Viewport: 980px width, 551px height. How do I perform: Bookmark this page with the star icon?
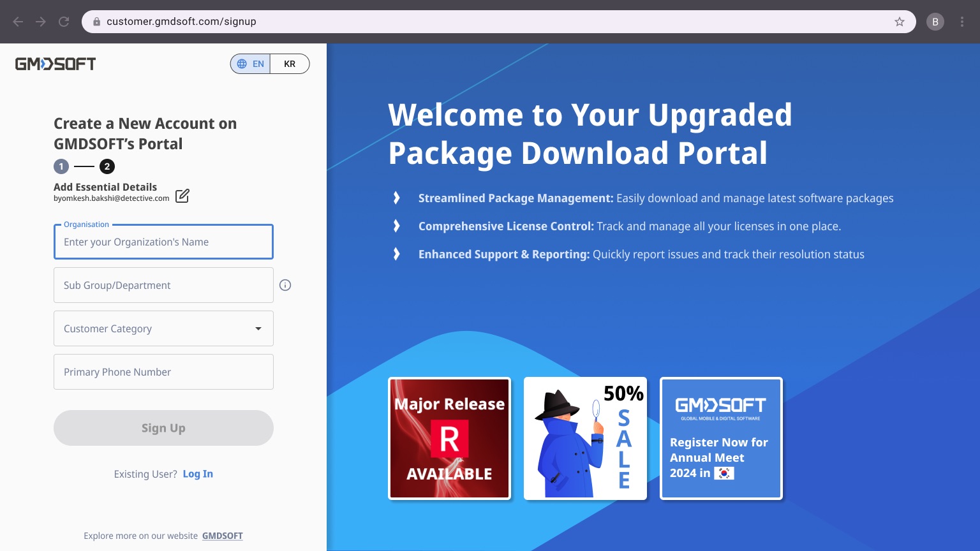point(900,22)
